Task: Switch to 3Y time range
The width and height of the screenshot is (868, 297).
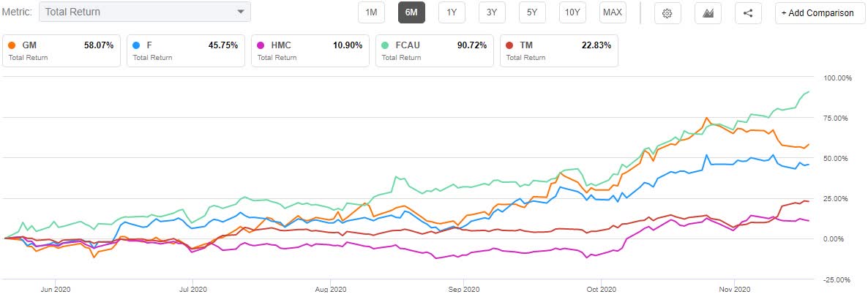Action: click(x=492, y=12)
